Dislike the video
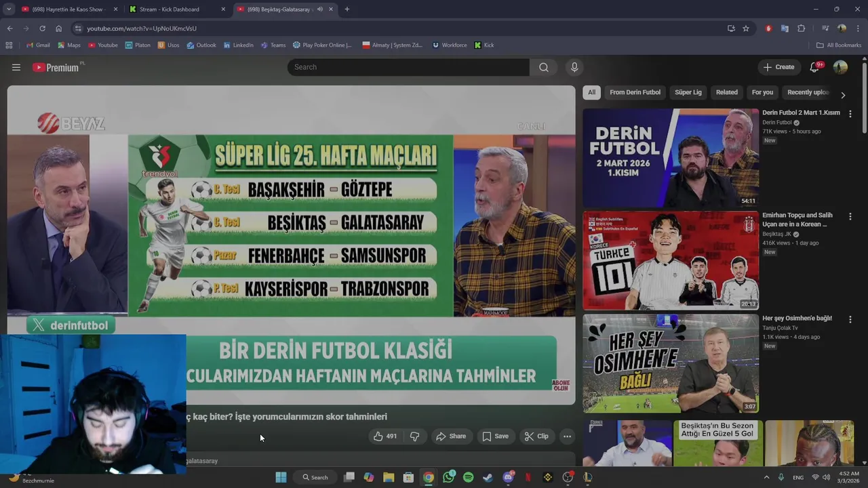Image resolution: width=868 pixels, height=488 pixels. 414,436
